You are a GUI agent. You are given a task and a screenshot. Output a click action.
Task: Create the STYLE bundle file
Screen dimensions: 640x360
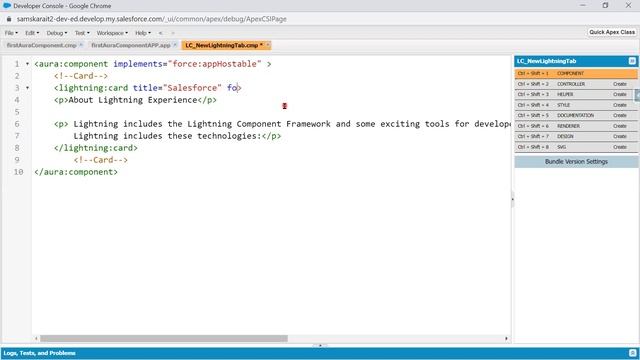pyautogui.click(x=620, y=105)
